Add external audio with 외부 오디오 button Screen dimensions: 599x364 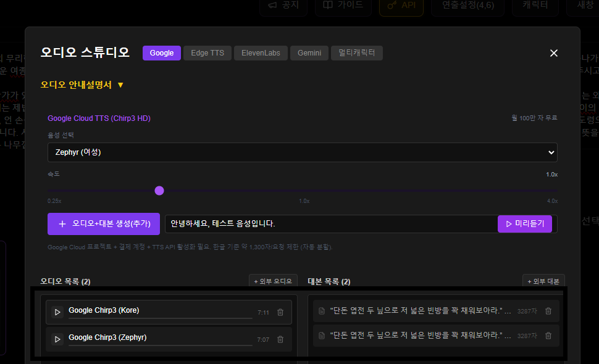tap(273, 281)
